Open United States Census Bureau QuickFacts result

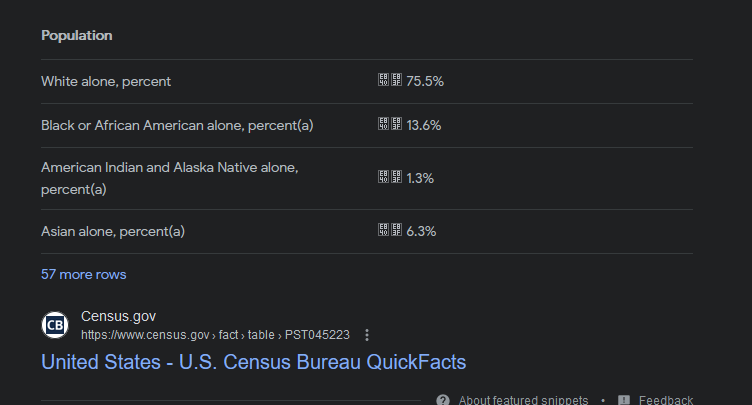253,362
